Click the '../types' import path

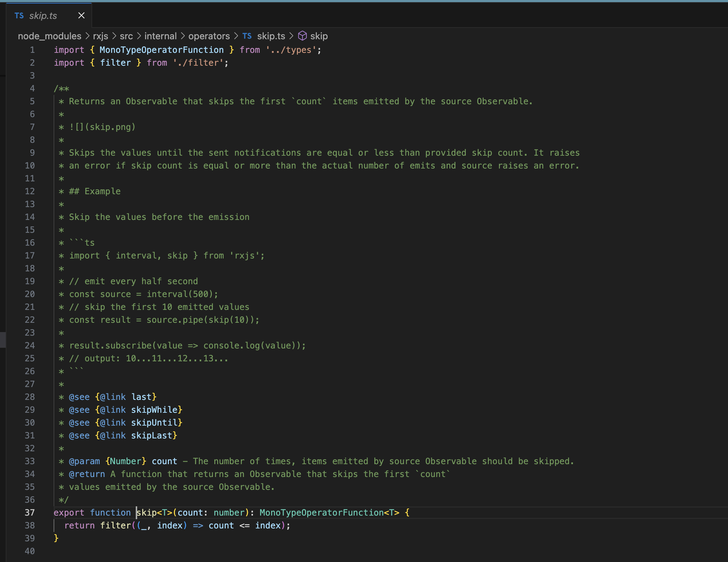(x=291, y=50)
